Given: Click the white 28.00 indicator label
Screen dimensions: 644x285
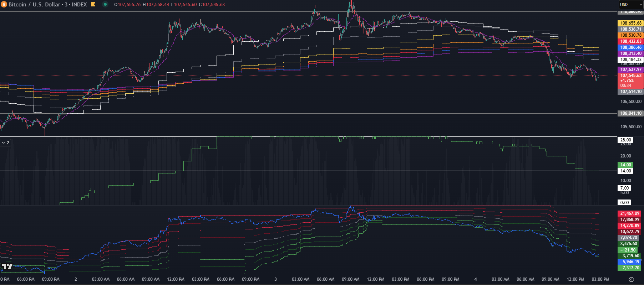Looking at the screenshot, I should pos(625,140).
